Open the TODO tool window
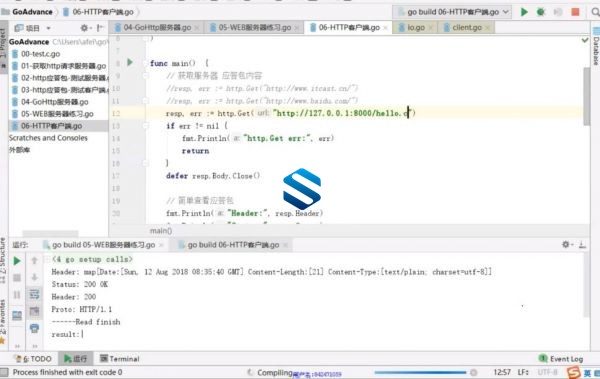Screen dimensions: 600x379 [33, 359]
